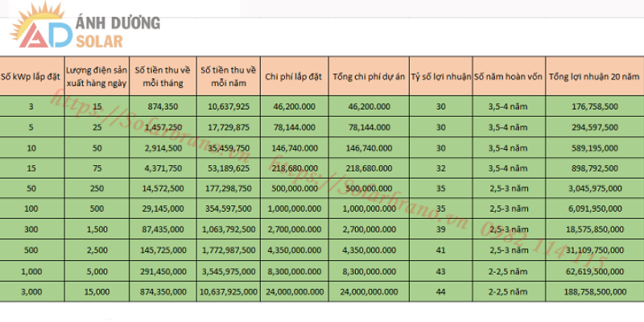644x322 pixels.
Task: Select the 'Tỷ số lợi nhuận' column header
Action: (440, 76)
